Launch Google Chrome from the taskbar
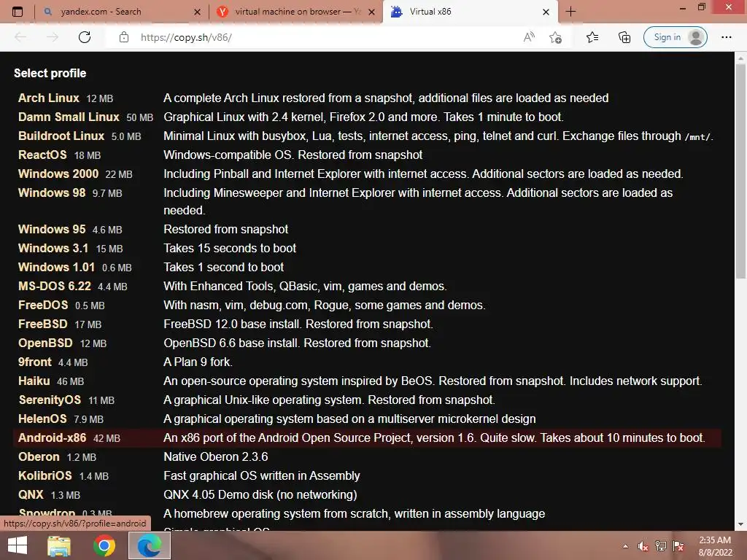The image size is (747, 560). click(104, 545)
